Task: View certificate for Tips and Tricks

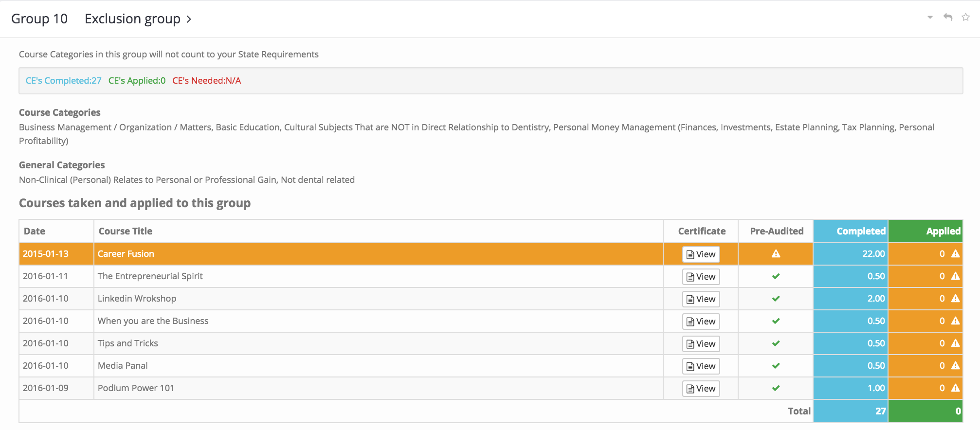Action: pyautogui.click(x=701, y=344)
